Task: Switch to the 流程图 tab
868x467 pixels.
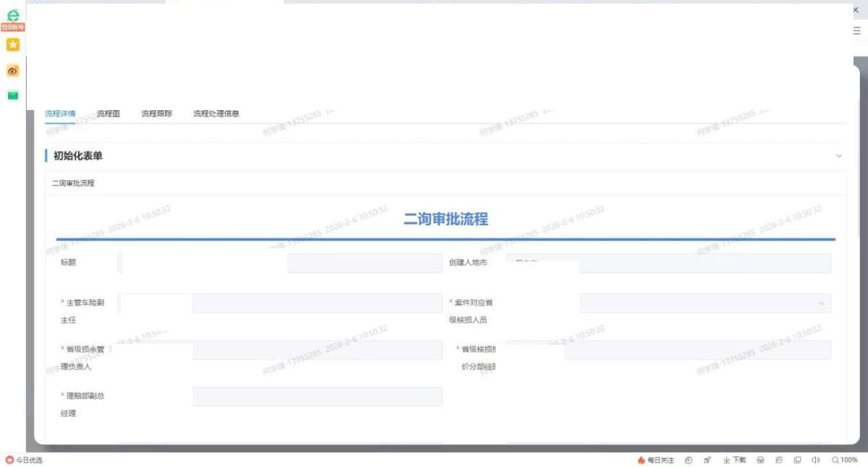Action: coord(108,114)
